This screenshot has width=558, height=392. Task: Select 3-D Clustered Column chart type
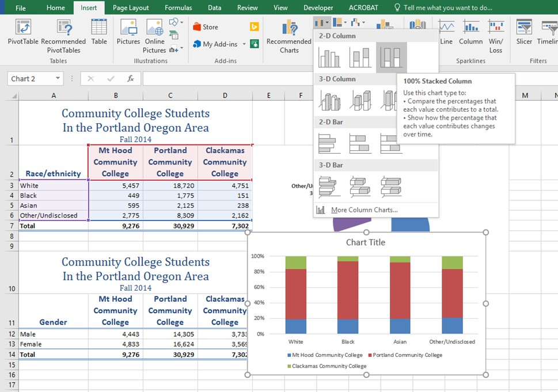(x=329, y=101)
